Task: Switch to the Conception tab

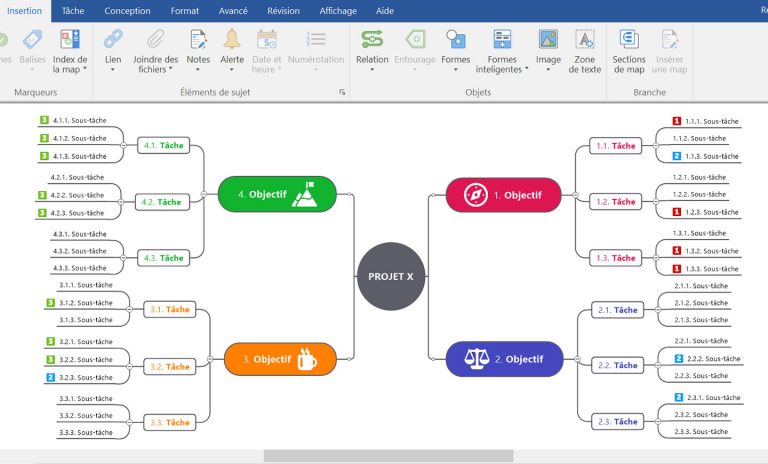Action: coord(127,11)
